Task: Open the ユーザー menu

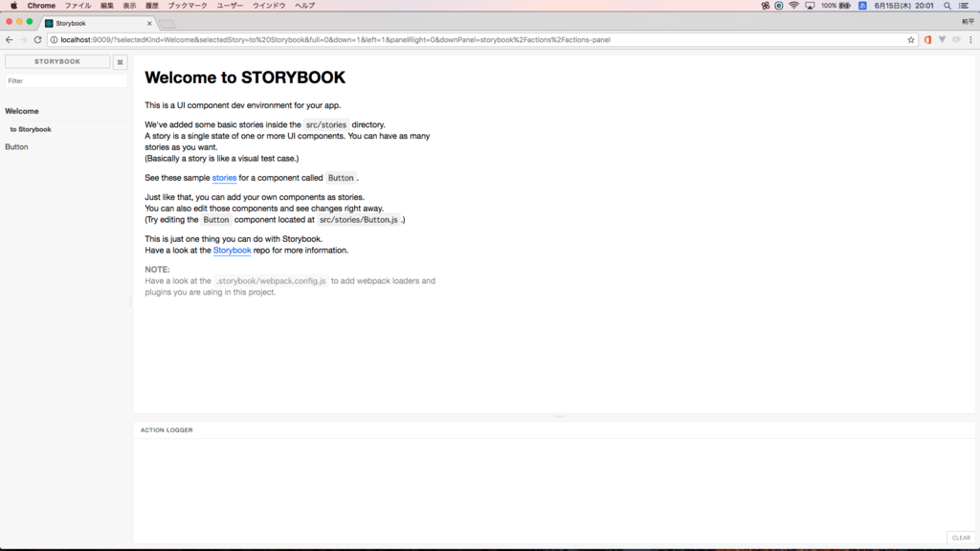Action: 230,6
